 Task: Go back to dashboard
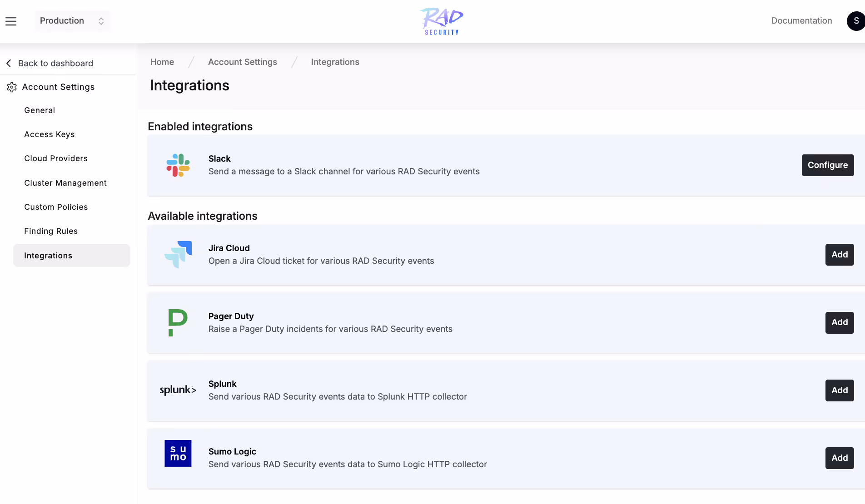click(x=55, y=63)
